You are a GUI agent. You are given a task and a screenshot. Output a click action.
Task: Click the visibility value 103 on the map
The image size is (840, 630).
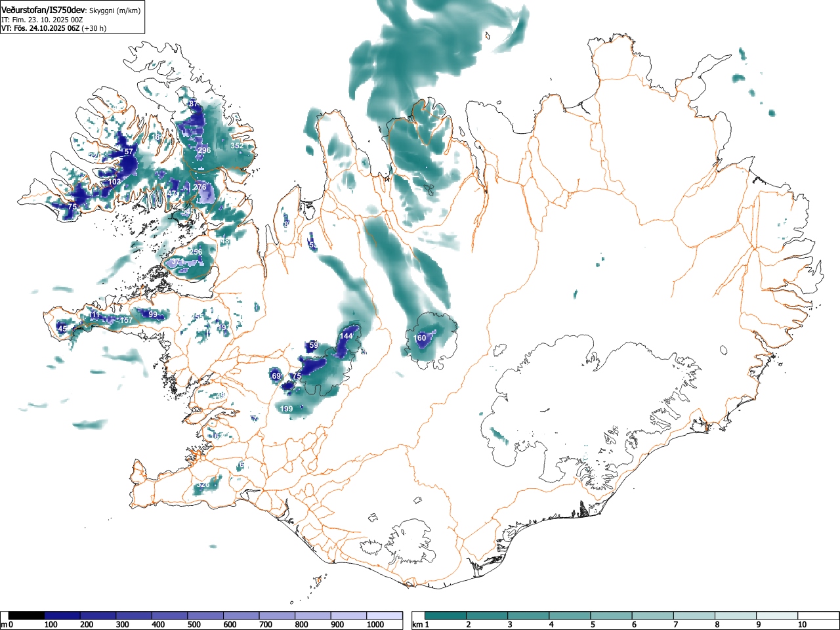pyautogui.click(x=114, y=182)
